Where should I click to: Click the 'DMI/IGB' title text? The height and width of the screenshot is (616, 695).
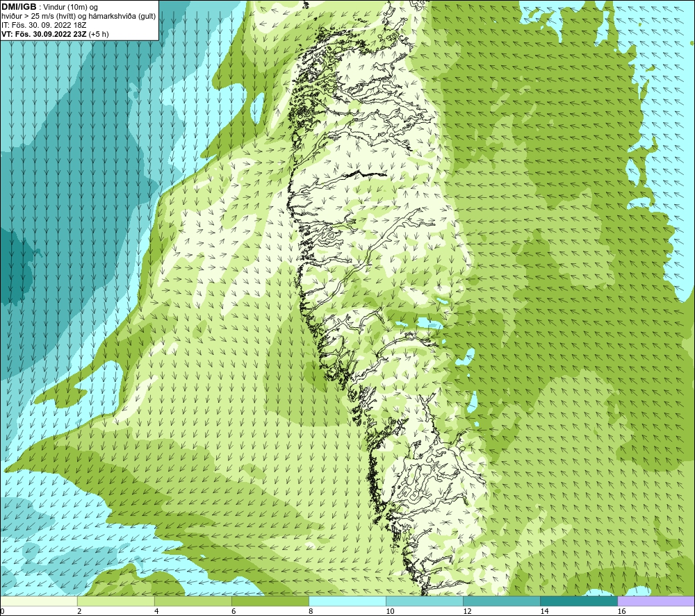coord(19,7)
